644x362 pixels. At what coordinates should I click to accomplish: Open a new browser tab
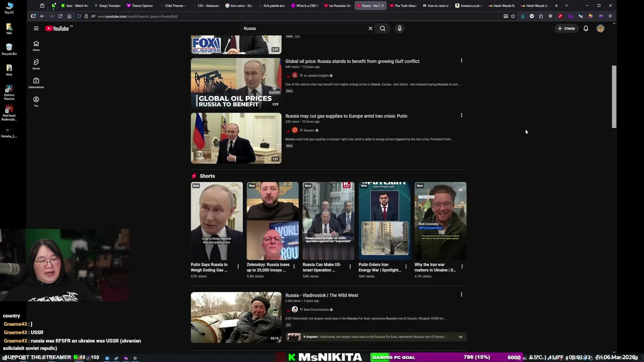pos(556,6)
